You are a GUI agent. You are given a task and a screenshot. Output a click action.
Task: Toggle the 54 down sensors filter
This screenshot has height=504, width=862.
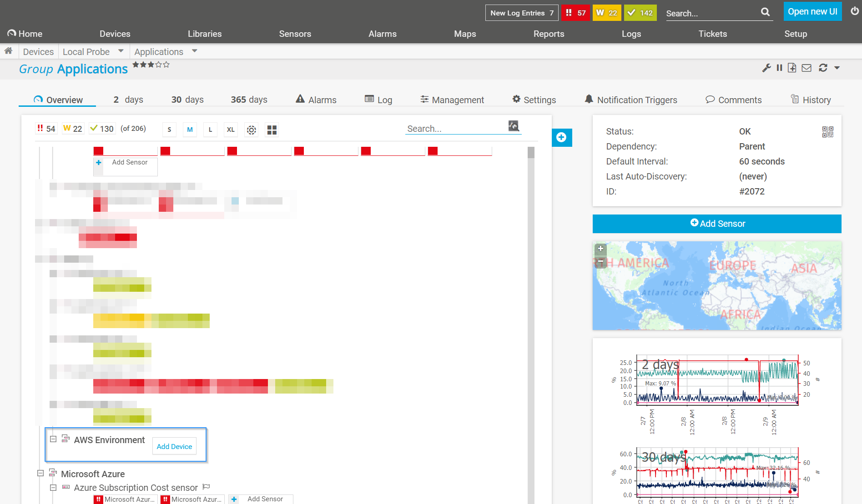tap(46, 129)
